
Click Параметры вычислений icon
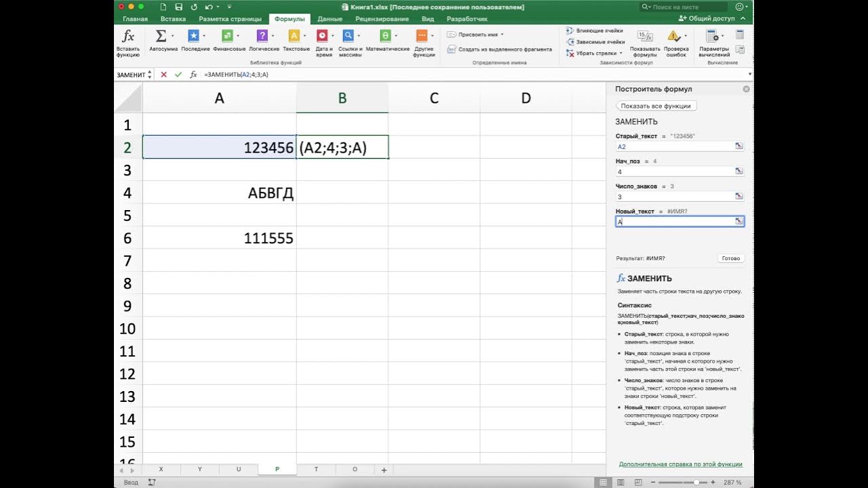coord(711,37)
